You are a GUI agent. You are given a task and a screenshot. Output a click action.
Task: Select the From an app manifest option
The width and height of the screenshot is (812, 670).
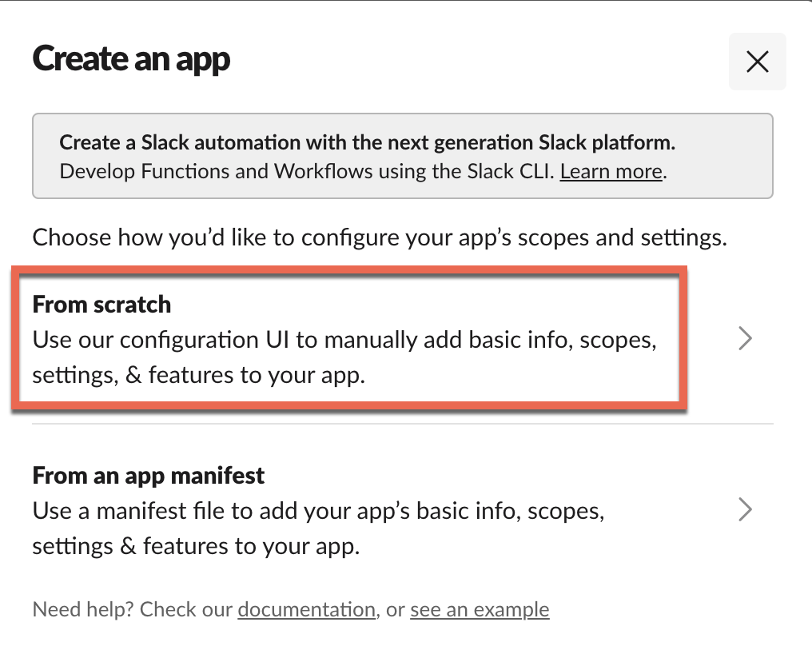pos(402,510)
